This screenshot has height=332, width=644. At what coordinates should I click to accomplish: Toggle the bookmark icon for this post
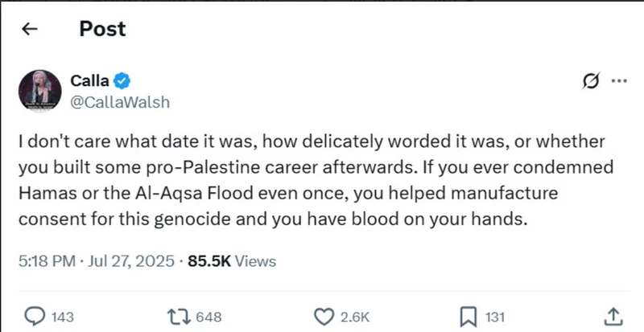point(468,317)
